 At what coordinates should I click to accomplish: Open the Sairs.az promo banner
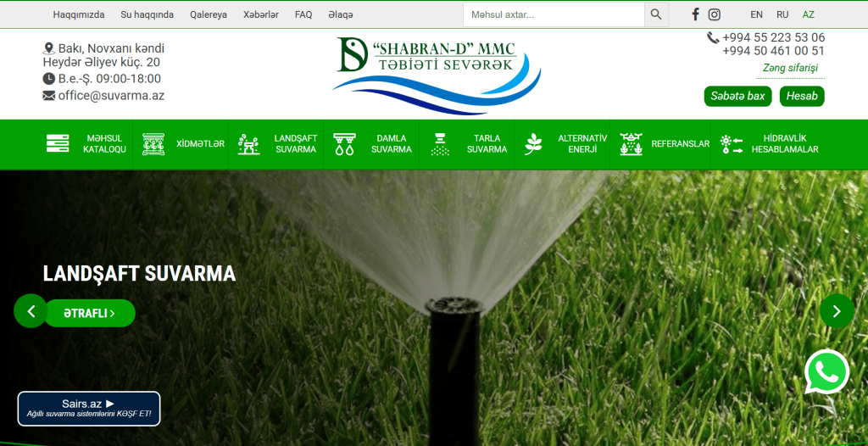point(89,409)
